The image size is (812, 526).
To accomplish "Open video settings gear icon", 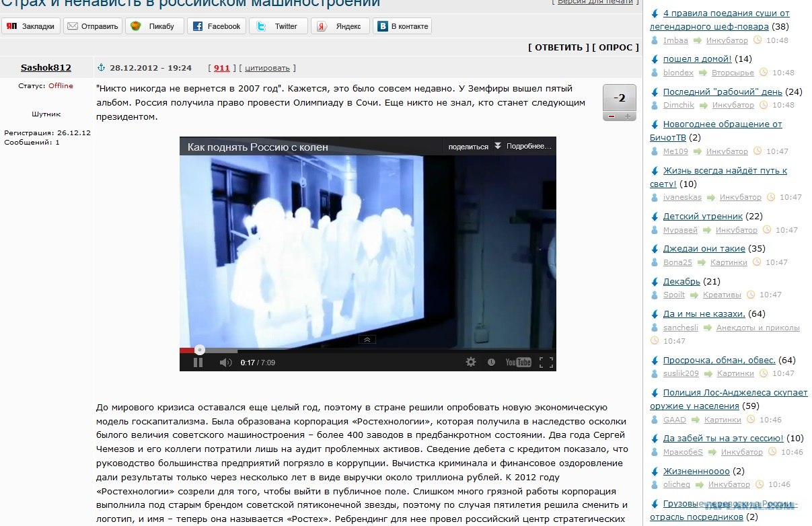I will click(471, 362).
